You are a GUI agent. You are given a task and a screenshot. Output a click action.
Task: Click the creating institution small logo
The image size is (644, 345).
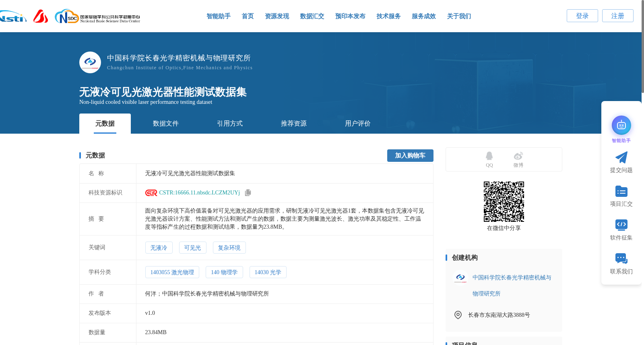click(460, 277)
